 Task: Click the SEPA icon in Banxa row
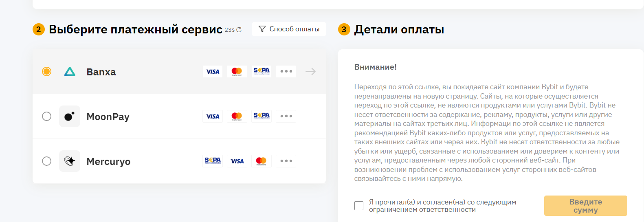click(262, 71)
